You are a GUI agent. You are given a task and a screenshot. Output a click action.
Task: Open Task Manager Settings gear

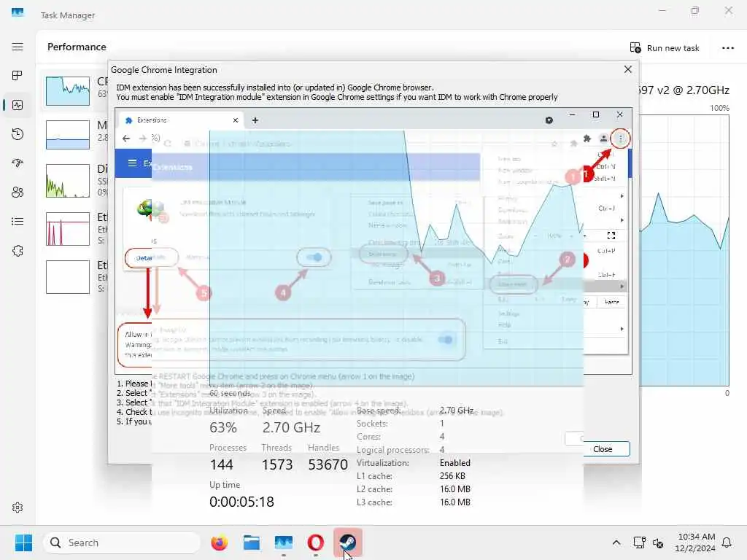[x=18, y=507]
